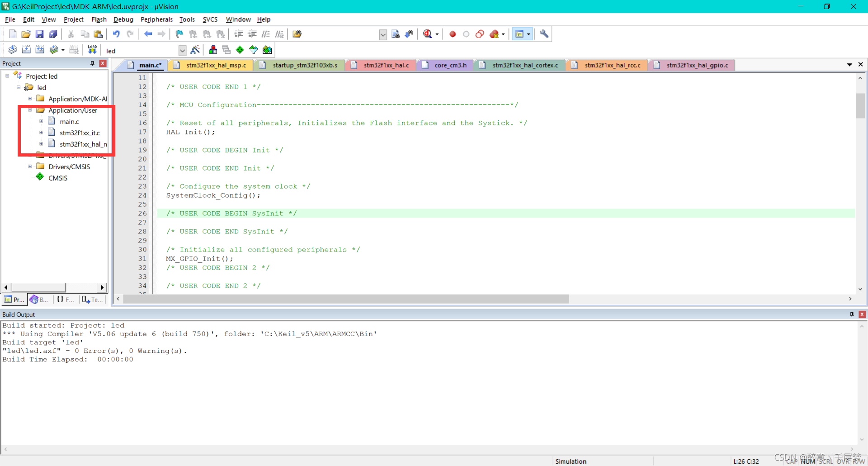Open the Peripherals menu
Viewport: 868px width, 466px height.
[x=156, y=19]
